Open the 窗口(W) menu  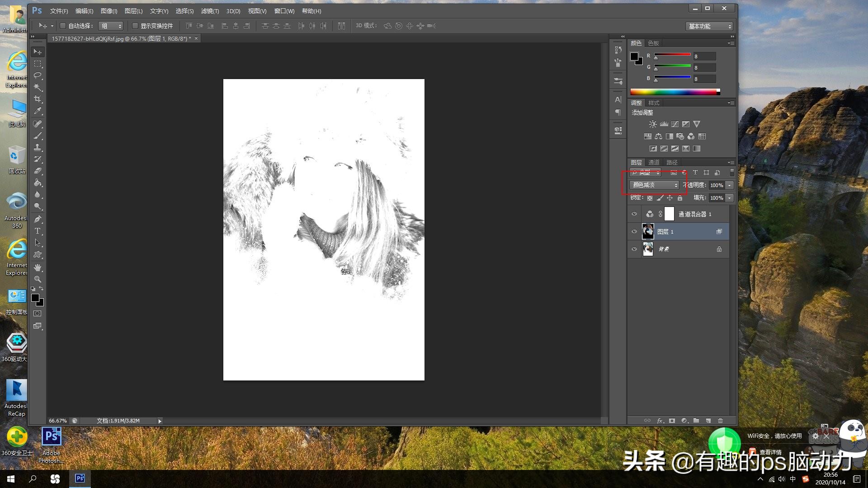284,11
